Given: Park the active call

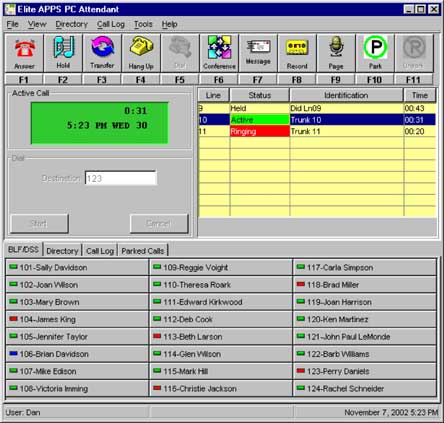Looking at the screenshot, I should point(375,53).
